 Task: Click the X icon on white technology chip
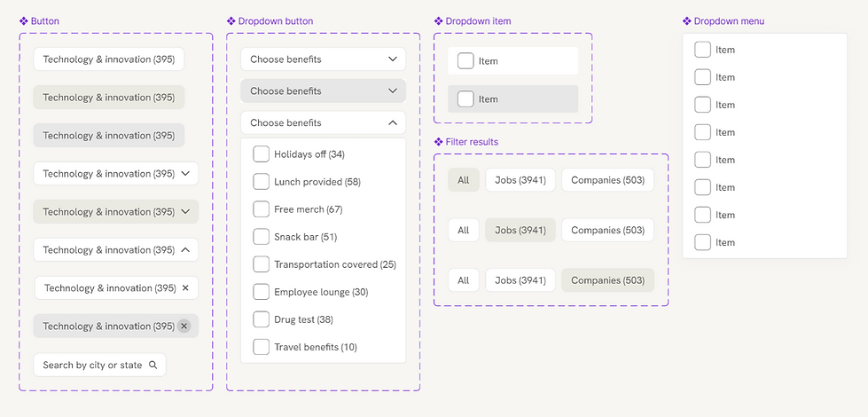(184, 288)
